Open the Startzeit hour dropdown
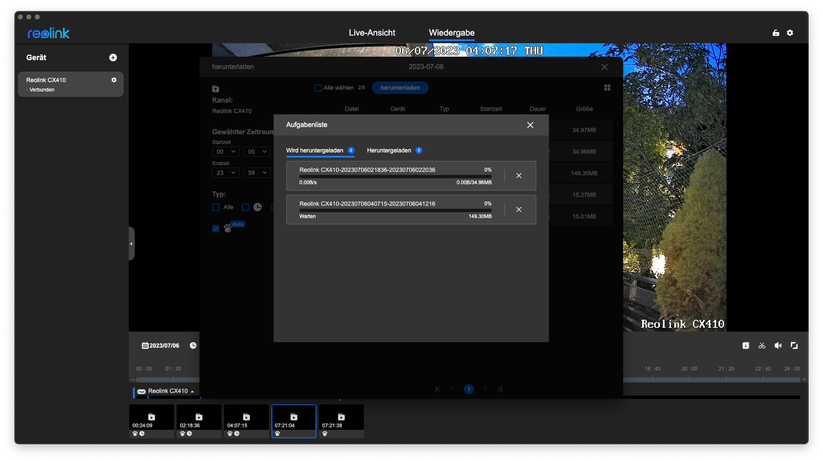The height and width of the screenshot is (462, 823). 226,152
